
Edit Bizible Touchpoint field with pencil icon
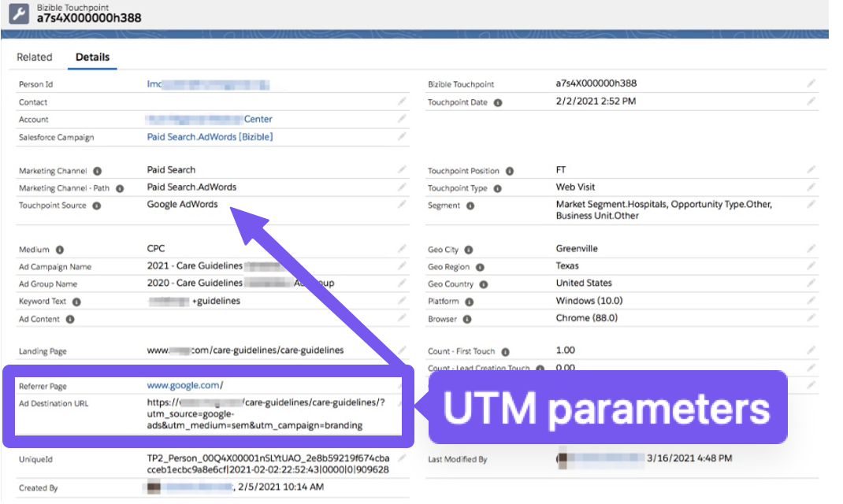coord(811,83)
